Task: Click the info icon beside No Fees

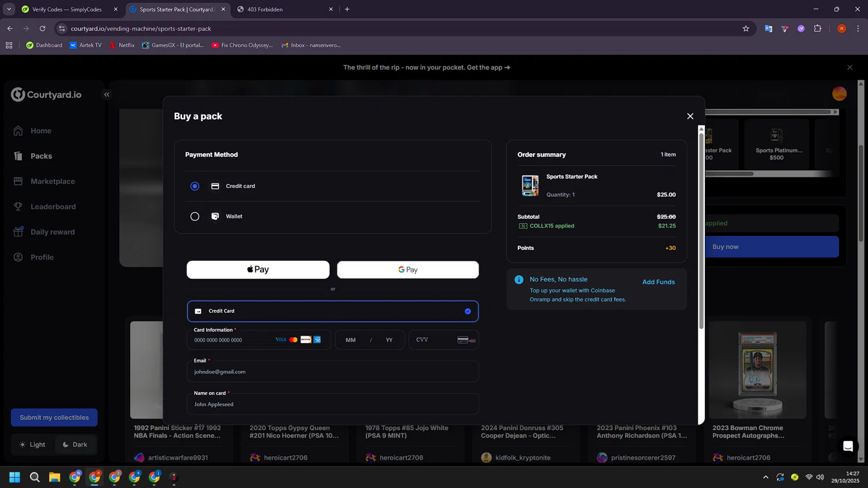Action: (519, 280)
